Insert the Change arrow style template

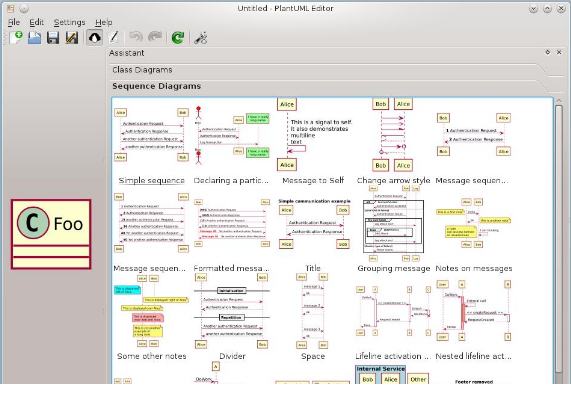(x=393, y=142)
